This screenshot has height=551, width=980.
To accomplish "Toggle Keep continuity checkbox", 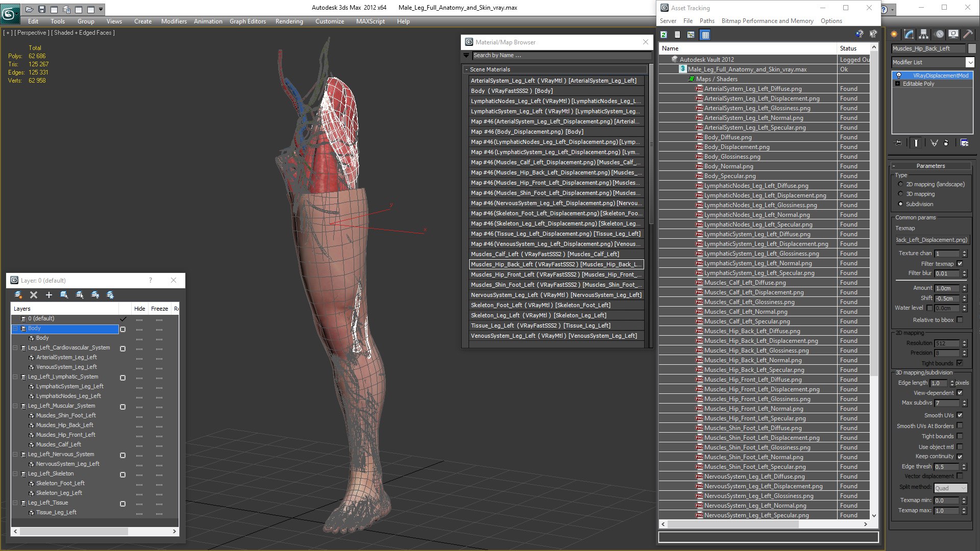I will [x=960, y=457].
